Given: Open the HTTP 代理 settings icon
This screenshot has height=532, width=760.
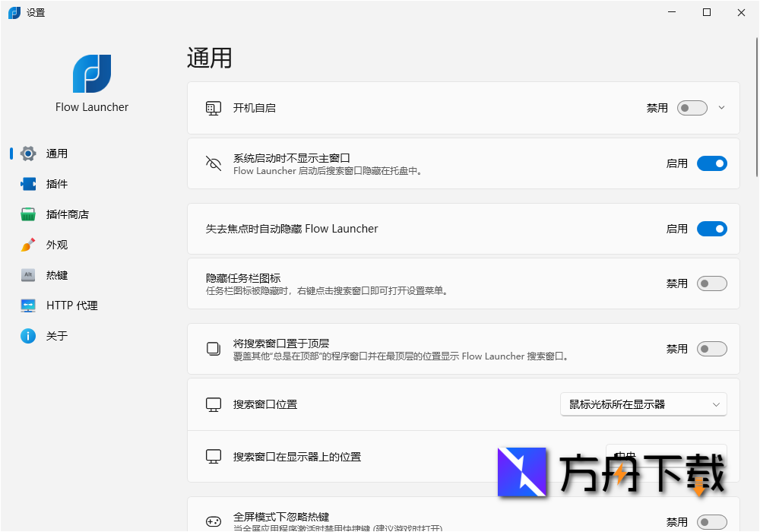Looking at the screenshot, I should pos(28,306).
